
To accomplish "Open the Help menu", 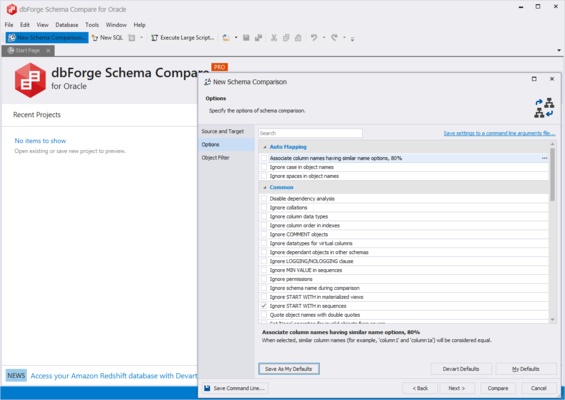I will tap(139, 25).
